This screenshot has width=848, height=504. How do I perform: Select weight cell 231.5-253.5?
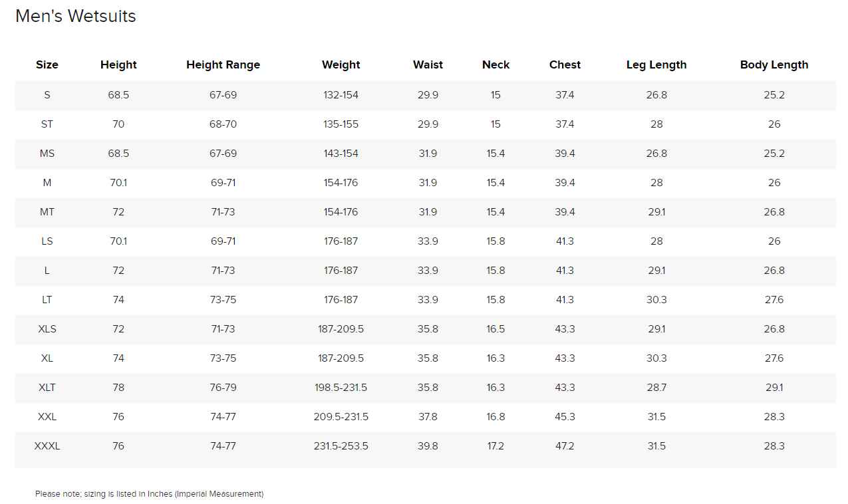pos(341,446)
